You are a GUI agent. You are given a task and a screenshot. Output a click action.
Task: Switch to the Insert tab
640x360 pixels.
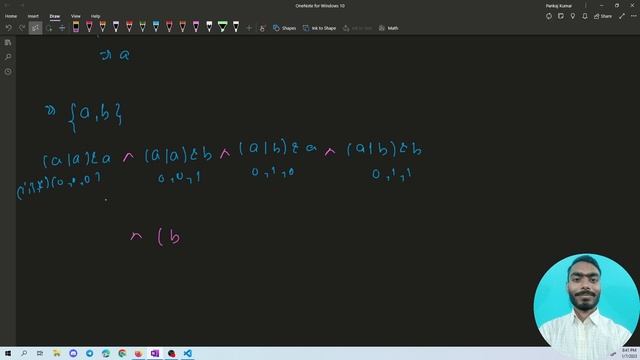33,16
